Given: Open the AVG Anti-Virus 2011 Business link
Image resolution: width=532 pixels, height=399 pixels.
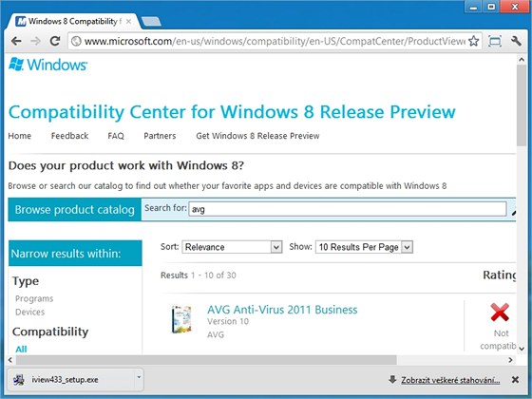Looking at the screenshot, I should [282, 310].
